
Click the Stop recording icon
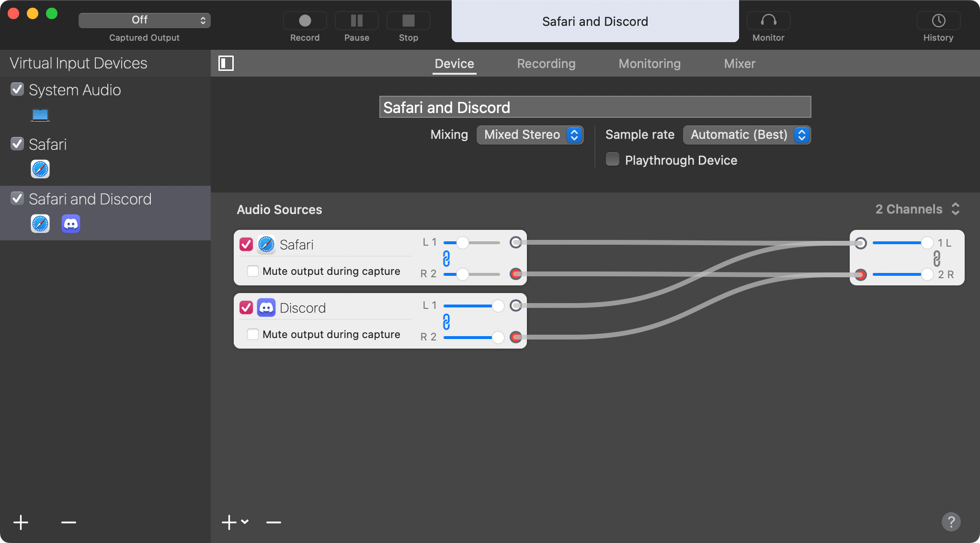pyautogui.click(x=408, y=21)
